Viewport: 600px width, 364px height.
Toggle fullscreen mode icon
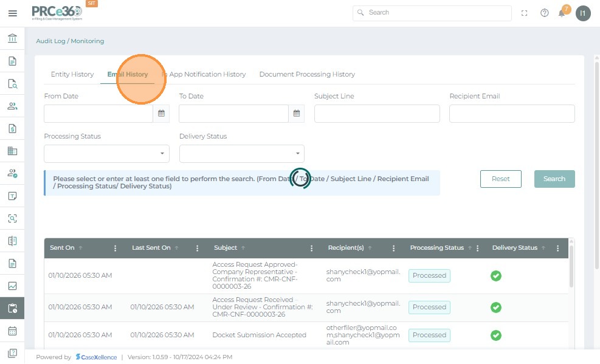coord(524,13)
